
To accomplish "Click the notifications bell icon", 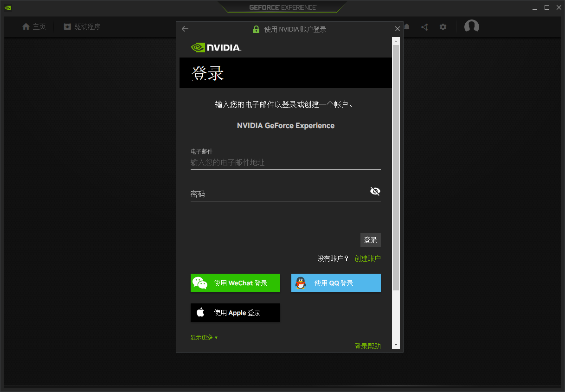I will point(407,27).
